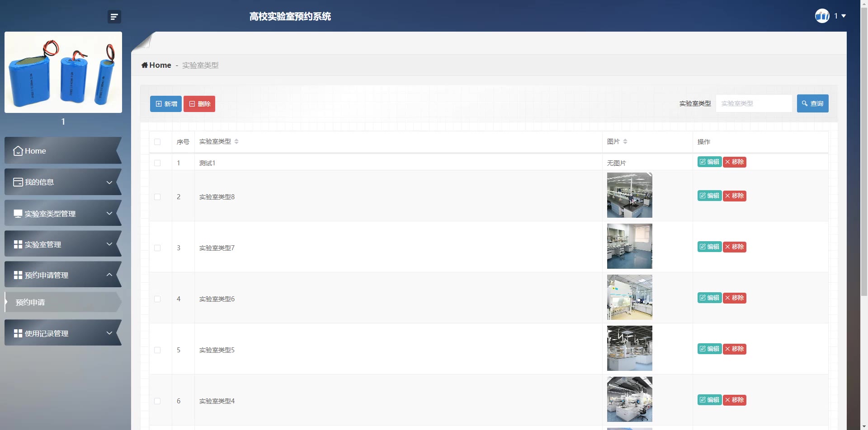
Task: Click the 我的信息 card icon
Action: (x=18, y=182)
